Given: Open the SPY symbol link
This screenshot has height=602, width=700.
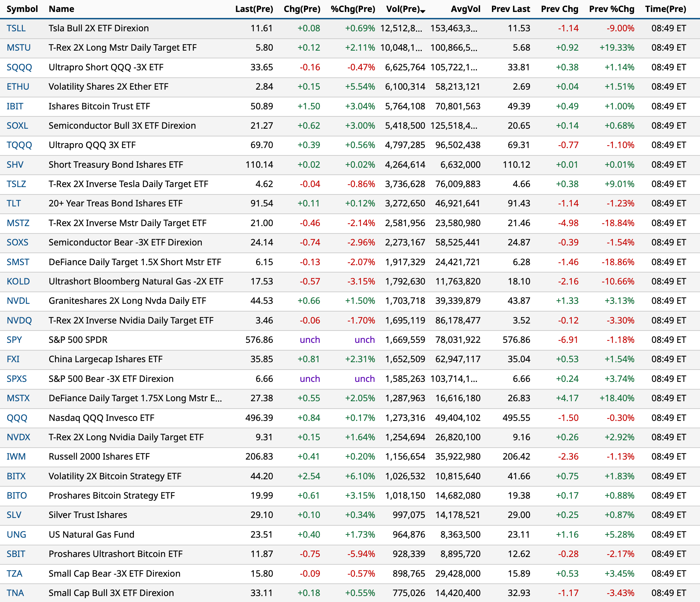Looking at the screenshot, I should click(x=14, y=340).
